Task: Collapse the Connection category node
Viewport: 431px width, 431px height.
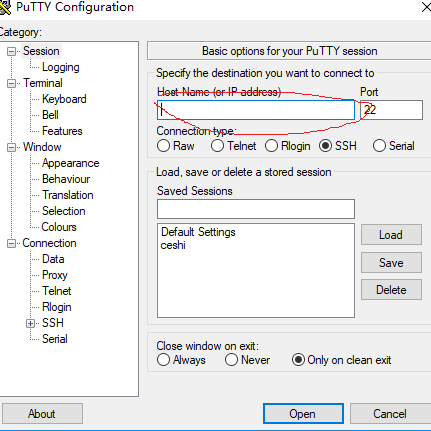Action: click(11, 243)
